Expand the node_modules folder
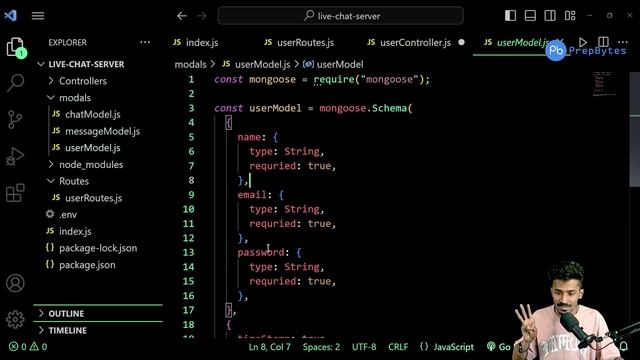 [x=91, y=165]
